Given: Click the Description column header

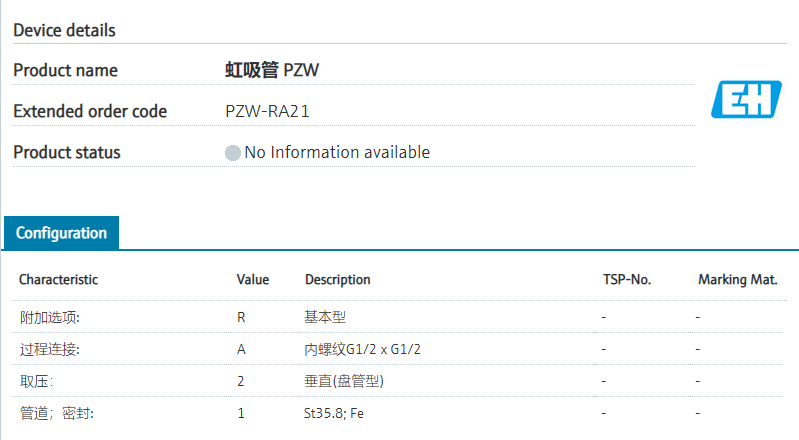Looking at the screenshot, I should point(337,280).
